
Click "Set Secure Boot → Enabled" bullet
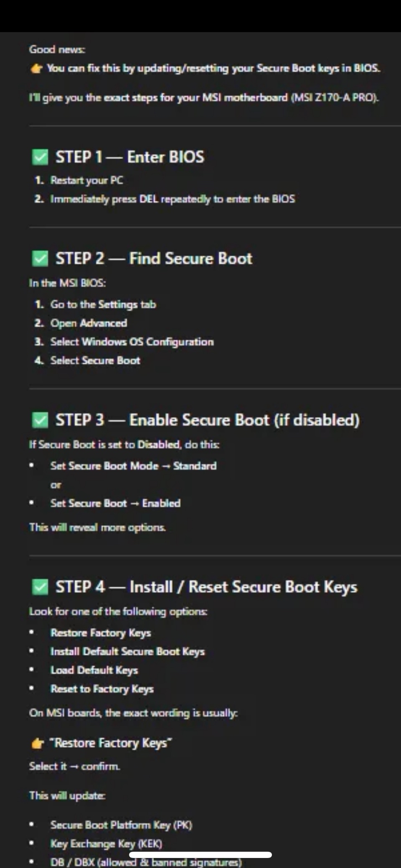click(x=115, y=503)
